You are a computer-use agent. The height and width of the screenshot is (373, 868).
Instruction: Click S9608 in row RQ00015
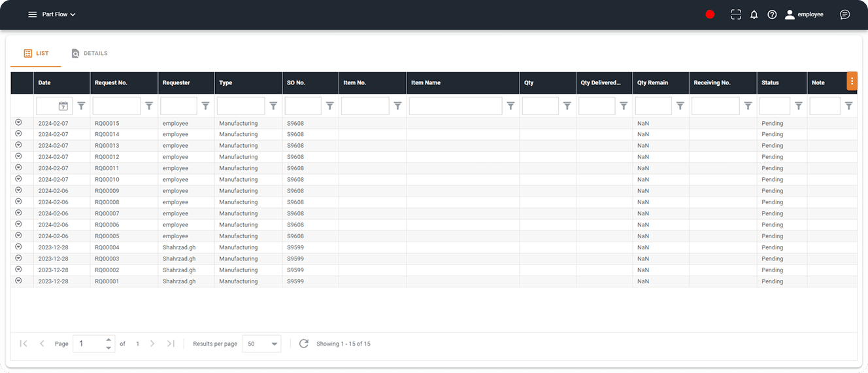pos(295,123)
